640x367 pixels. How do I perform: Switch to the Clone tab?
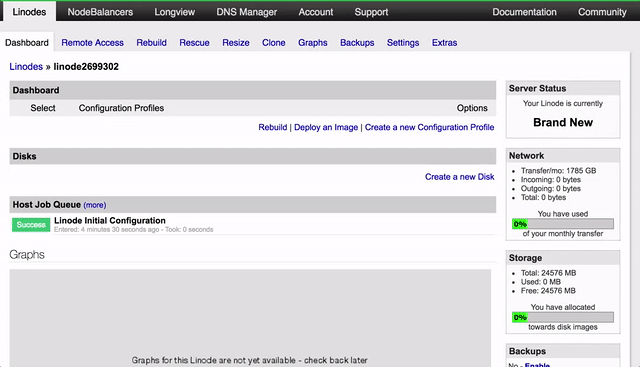click(x=273, y=42)
